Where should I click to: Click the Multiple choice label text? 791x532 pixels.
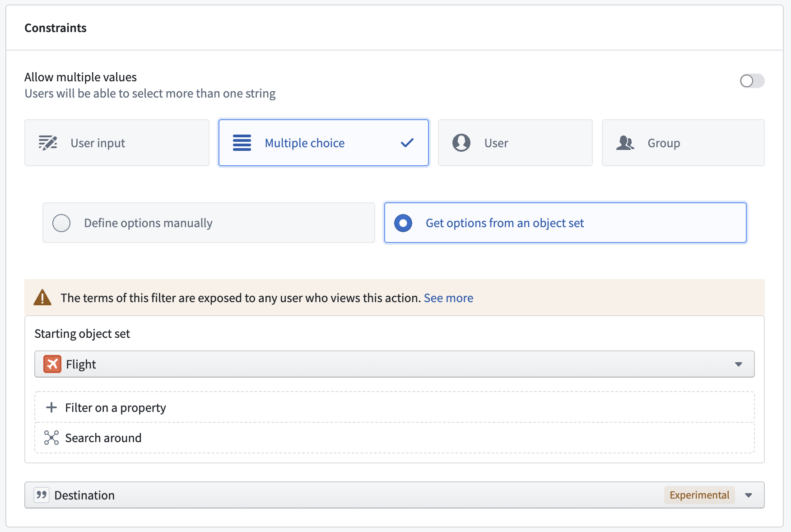click(305, 143)
